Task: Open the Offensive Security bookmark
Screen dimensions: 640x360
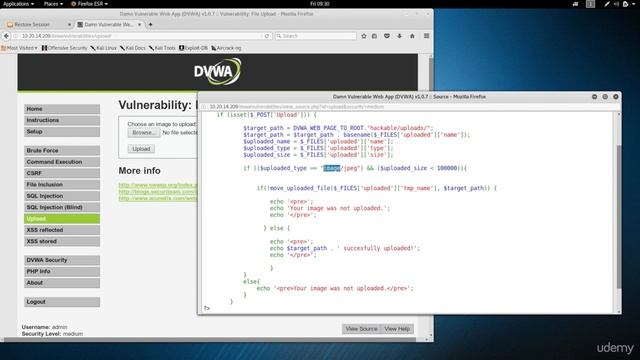Action: (64, 48)
